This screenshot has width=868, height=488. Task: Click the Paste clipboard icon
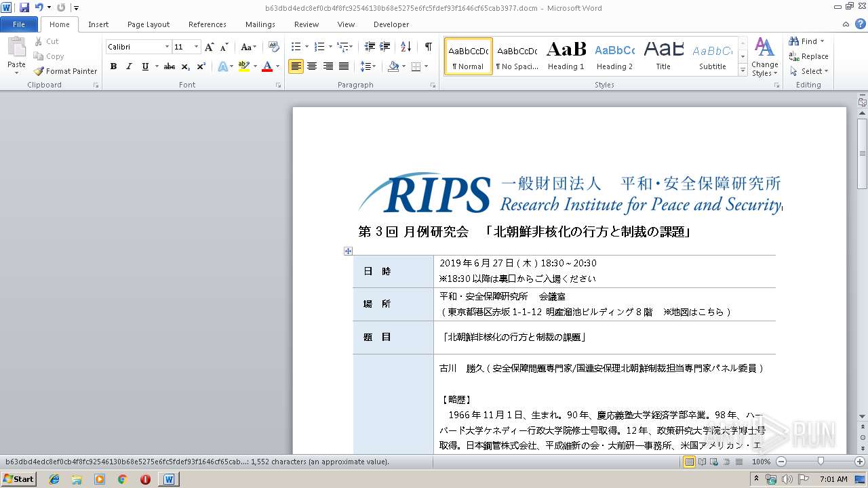pos(16,47)
